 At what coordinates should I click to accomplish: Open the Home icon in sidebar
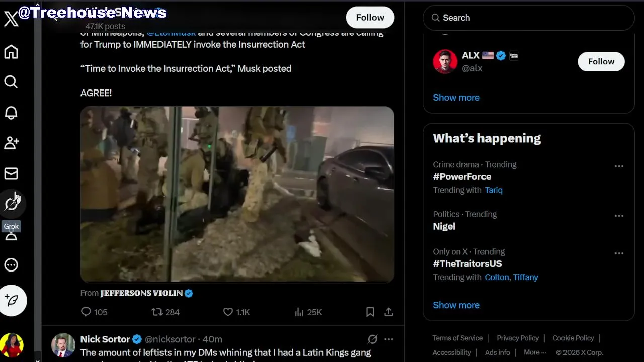[11, 52]
